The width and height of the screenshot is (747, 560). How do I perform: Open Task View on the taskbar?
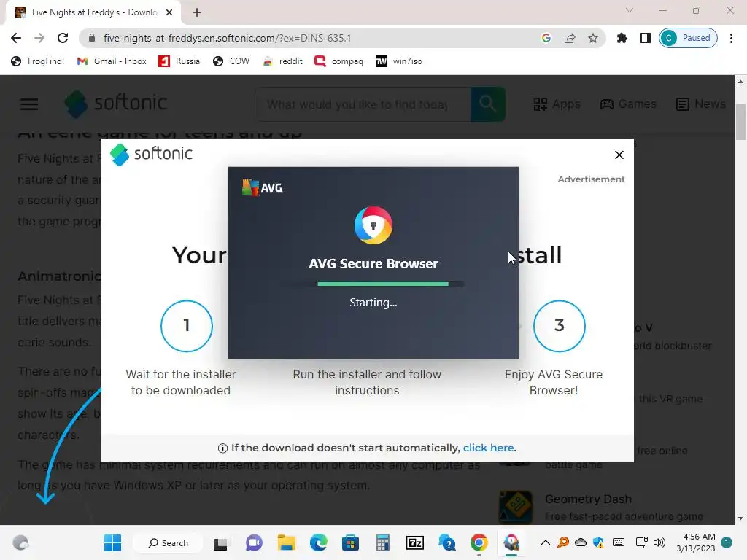pyautogui.click(x=220, y=542)
